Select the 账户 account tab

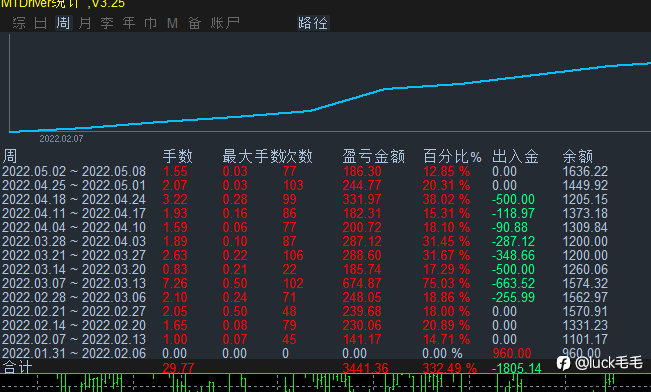tap(225, 23)
